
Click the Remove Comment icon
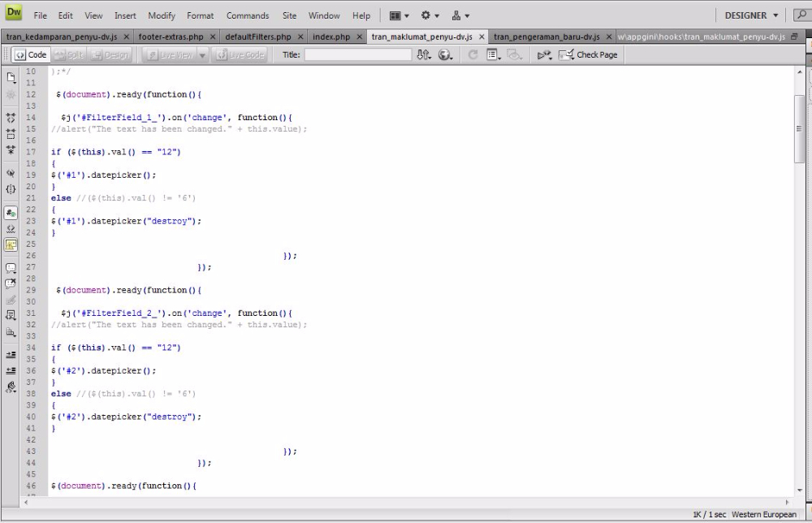point(11,283)
